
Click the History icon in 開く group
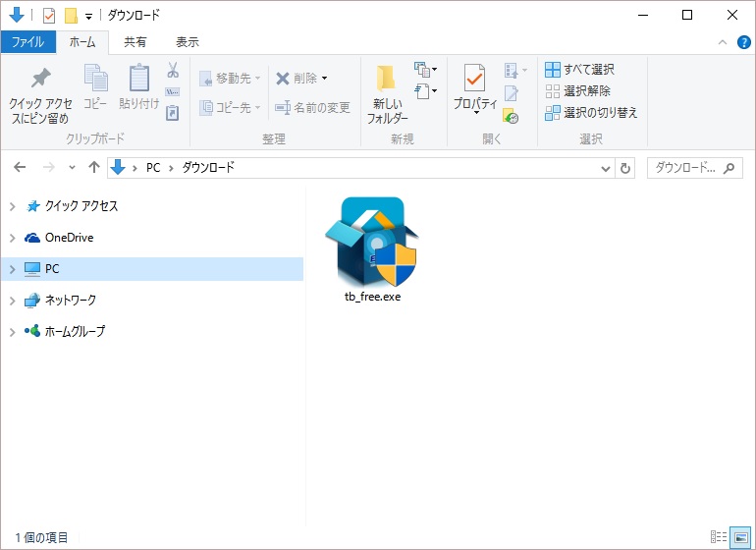point(511,115)
